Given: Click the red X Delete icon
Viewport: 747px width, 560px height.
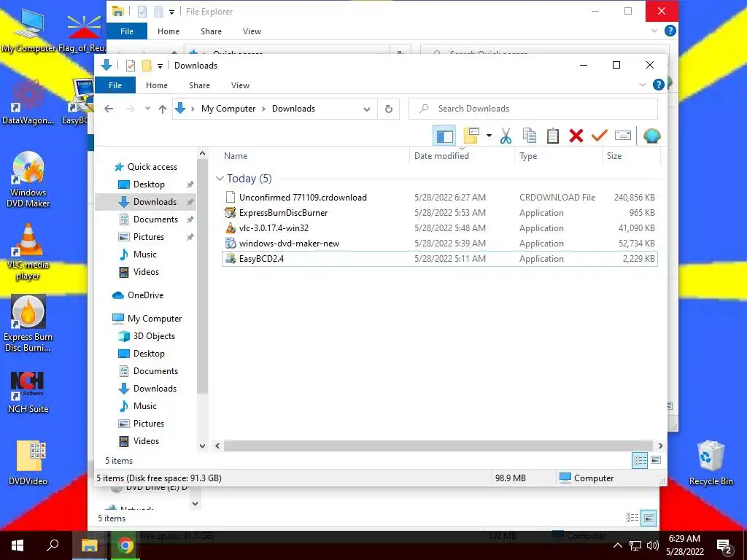Looking at the screenshot, I should 576,136.
